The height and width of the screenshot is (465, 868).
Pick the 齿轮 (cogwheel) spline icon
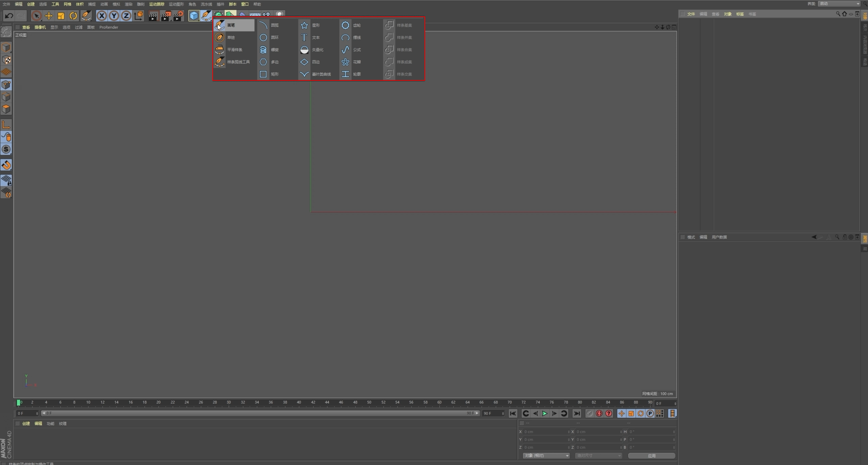[x=345, y=25]
